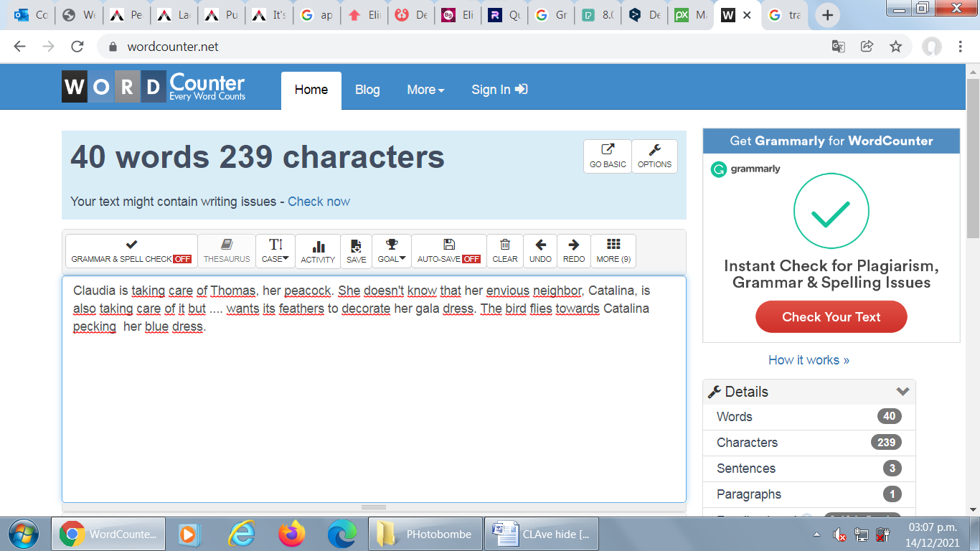Click the Save toolbar button
Viewport: 980px width, 551px height.
(x=356, y=251)
